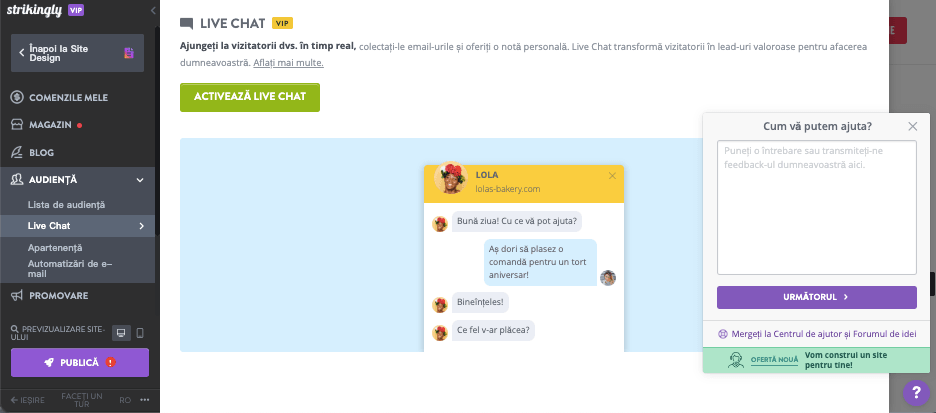
Task: Switch to desktop preview mode
Action: click(120, 333)
